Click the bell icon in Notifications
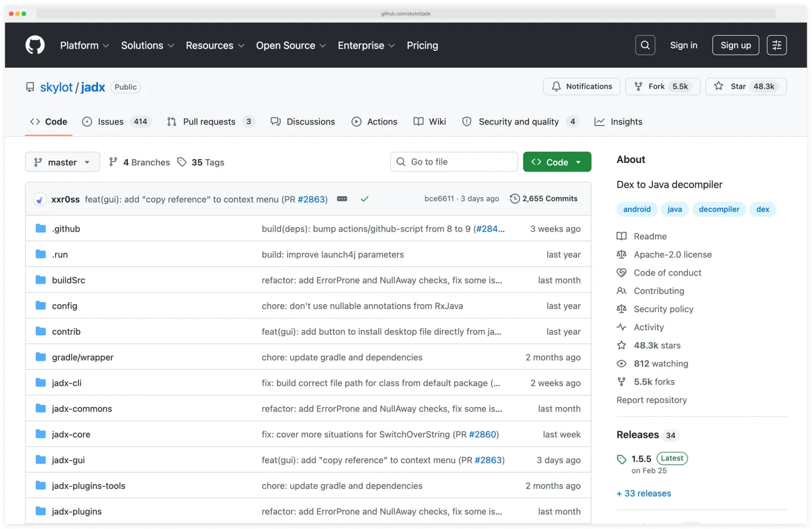Image resolution: width=812 pixels, height=529 pixels. [x=556, y=87]
